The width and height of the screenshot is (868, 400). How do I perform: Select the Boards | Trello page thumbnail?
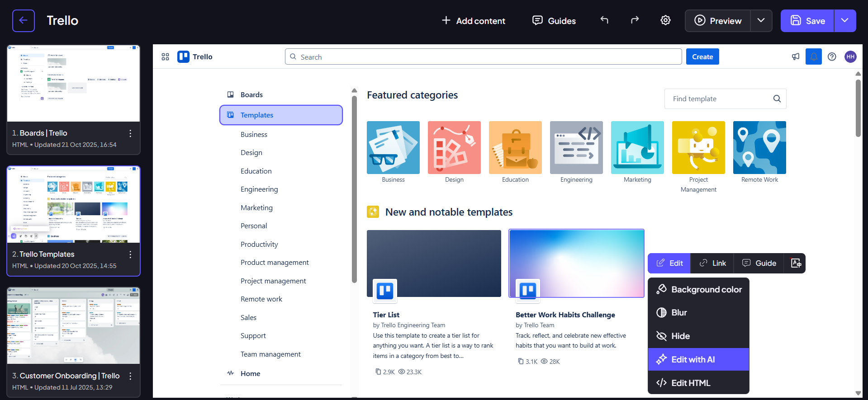(73, 83)
